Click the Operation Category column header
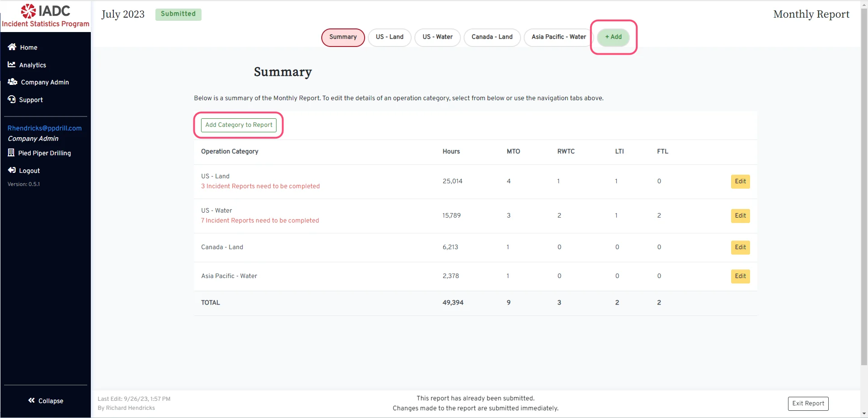Screen dimensions: 868x418 click(x=230, y=152)
